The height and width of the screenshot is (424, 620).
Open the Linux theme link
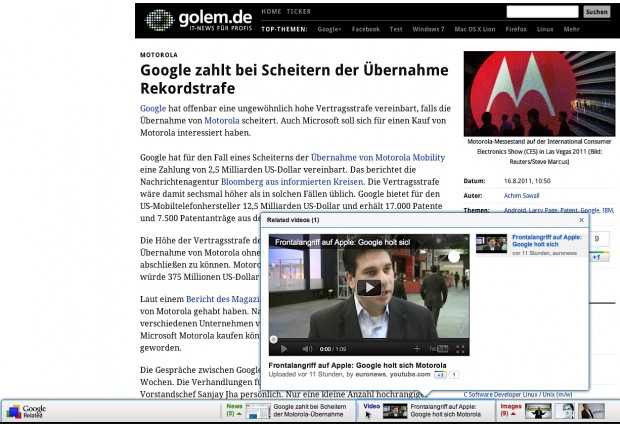coord(545,29)
